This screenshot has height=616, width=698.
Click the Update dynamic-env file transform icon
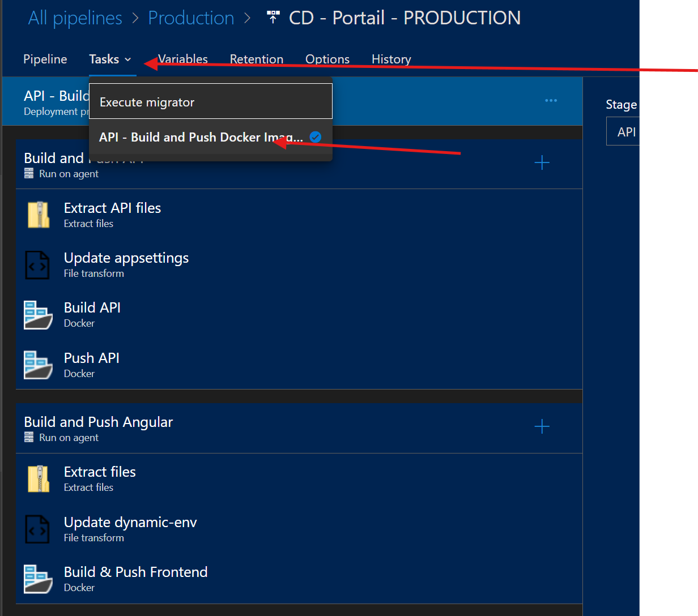39,529
